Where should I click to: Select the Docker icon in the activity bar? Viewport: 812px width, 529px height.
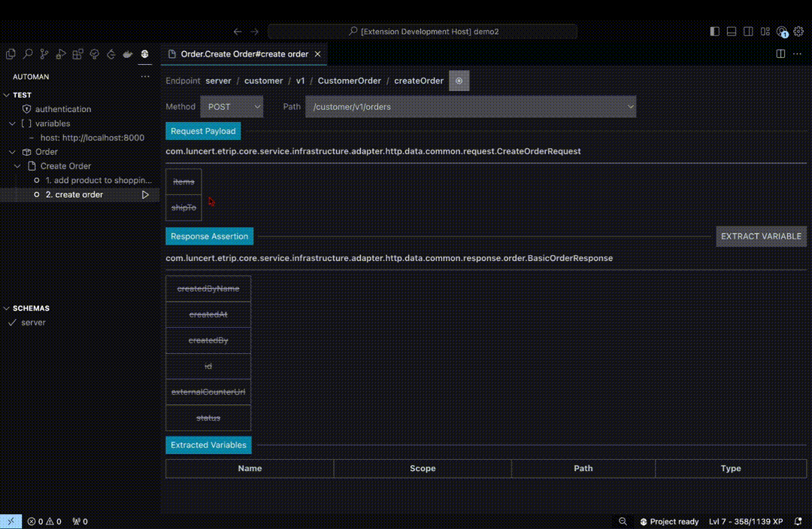pyautogui.click(x=127, y=54)
